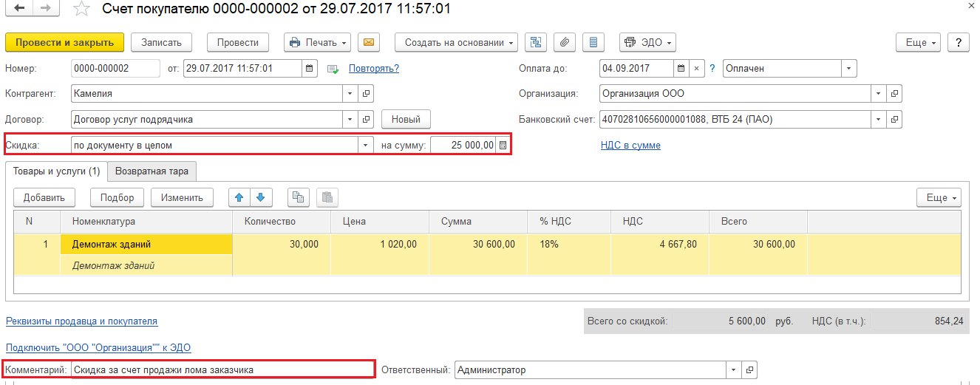Viewport: 980px width, 385px height.
Task: Open the top Еще menu
Action: click(x=918, y=42)
